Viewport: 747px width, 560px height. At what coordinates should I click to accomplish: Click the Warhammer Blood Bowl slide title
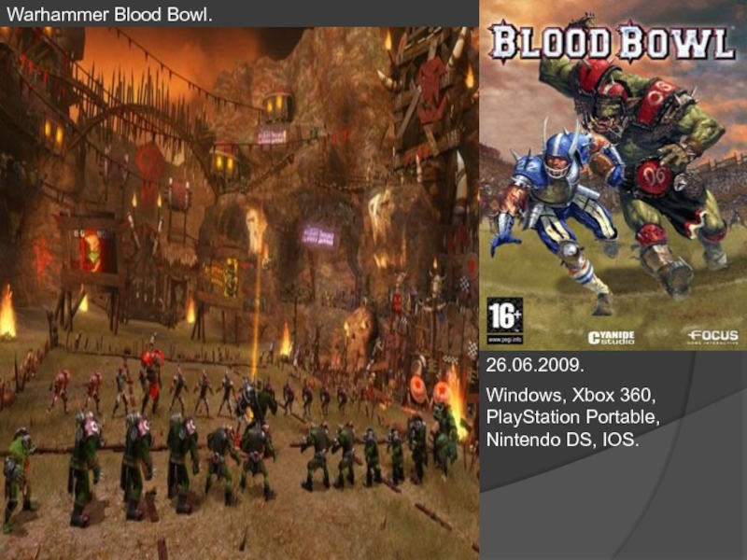pyautogui.click(x=109, y=14)
